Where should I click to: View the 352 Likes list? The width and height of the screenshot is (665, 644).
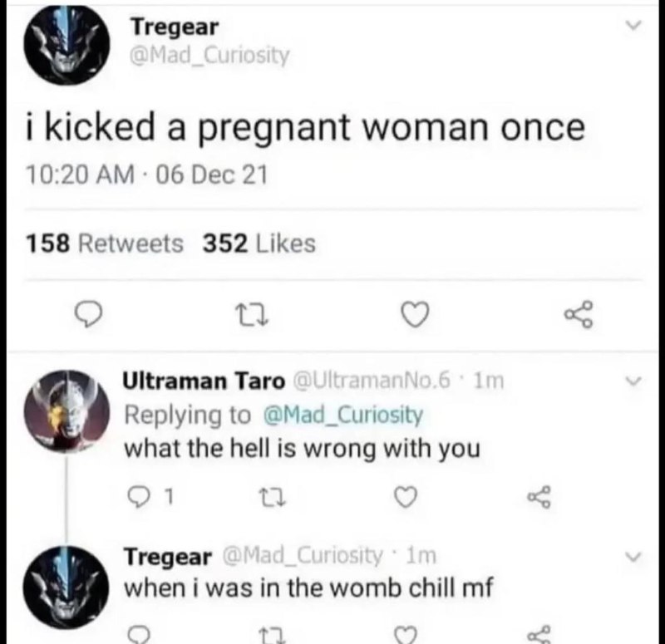[259, 243]
